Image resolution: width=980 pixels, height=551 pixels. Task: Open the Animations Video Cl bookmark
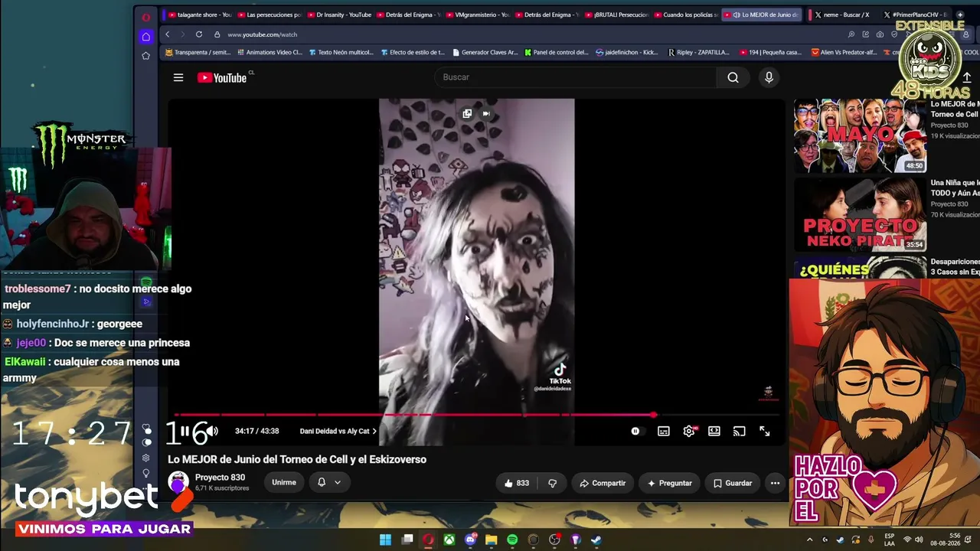tap(269, 53)
